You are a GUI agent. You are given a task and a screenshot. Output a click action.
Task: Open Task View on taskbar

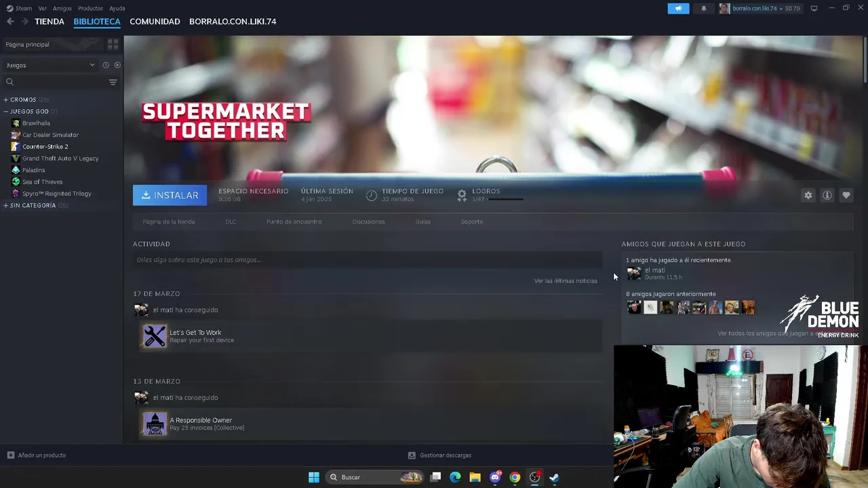tap(435, 477)
